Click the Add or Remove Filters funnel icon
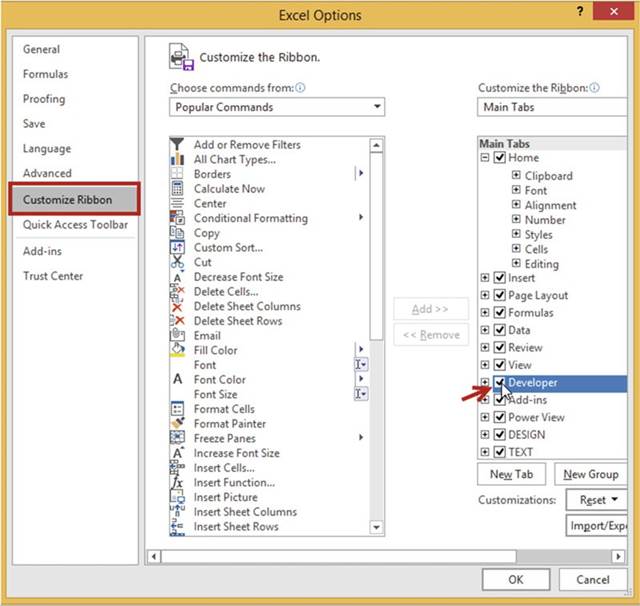The image size is (640, 606). point(177,144)
